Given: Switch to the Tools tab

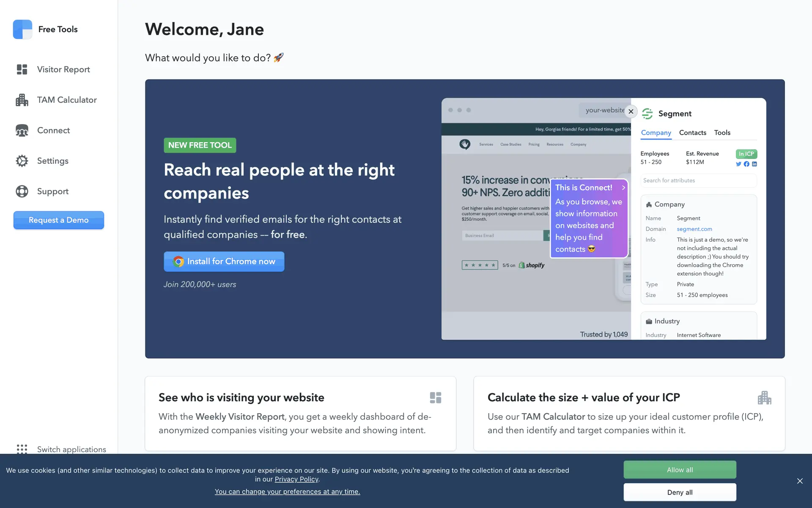Looking at the screenshot, I should (x=722, y=133).
